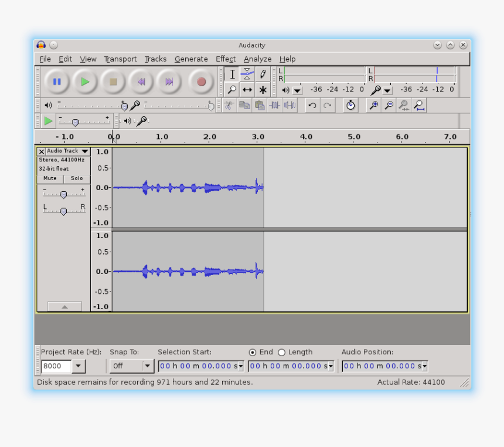Viewport: 504px width, 447px height.
Task: Open the Snap To dropdown
Action: 148,366
